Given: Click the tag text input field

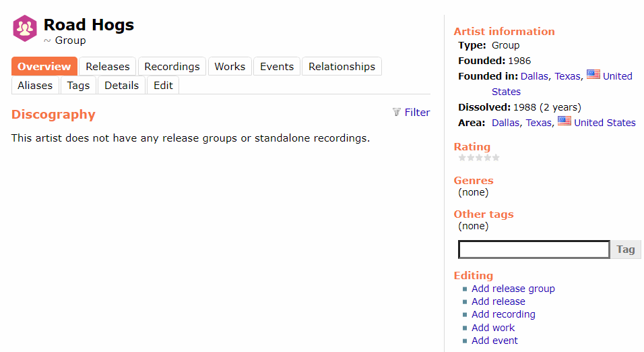Looking at the screenshot, I should [x=534, y=250].
